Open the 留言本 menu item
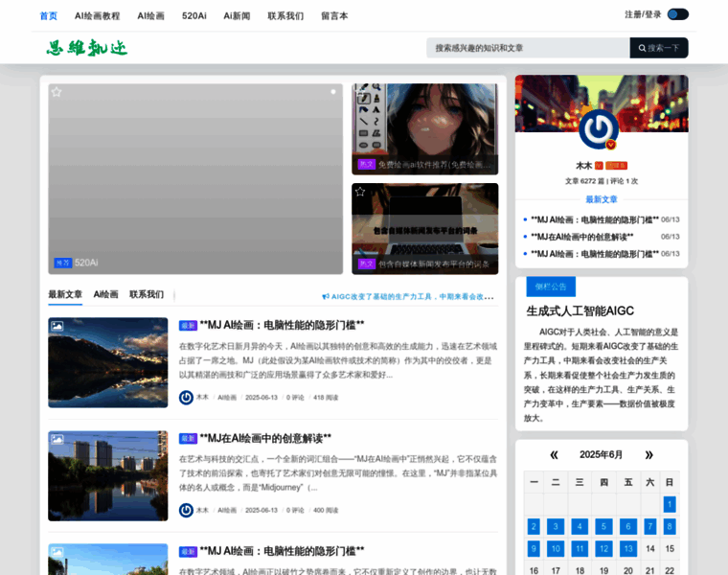728x575 pixels. 334,15
